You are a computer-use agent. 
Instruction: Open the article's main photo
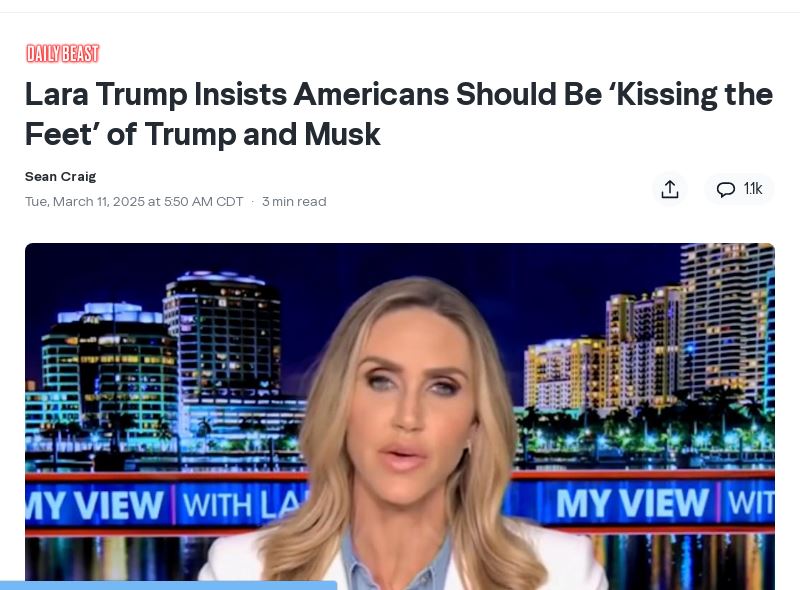coord(400,416)
